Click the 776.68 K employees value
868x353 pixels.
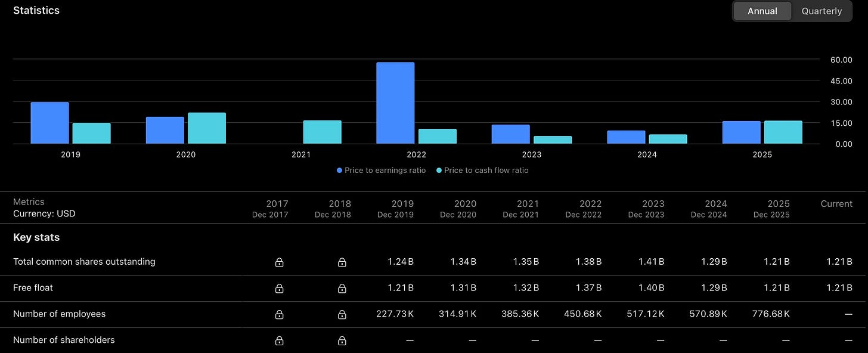click(771, 314)
